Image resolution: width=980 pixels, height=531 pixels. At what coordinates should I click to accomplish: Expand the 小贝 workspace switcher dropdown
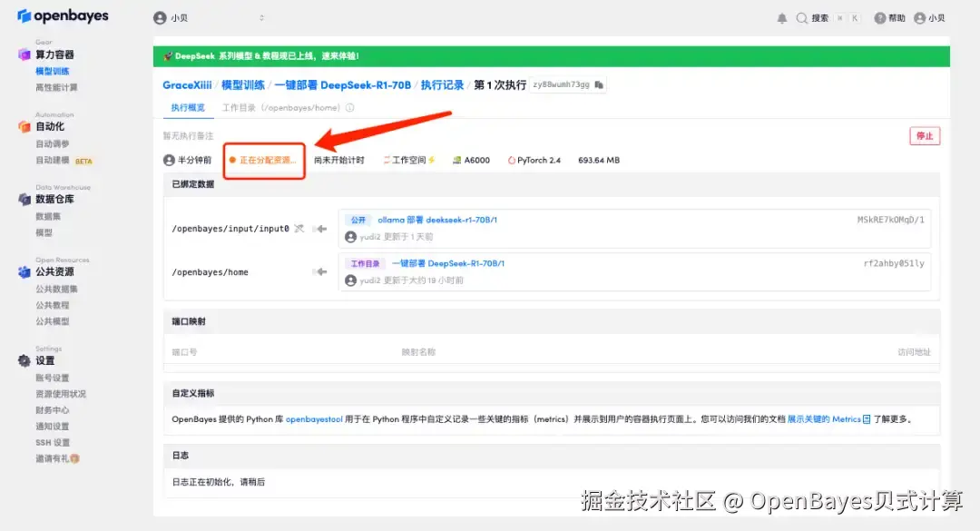(261, 18)
